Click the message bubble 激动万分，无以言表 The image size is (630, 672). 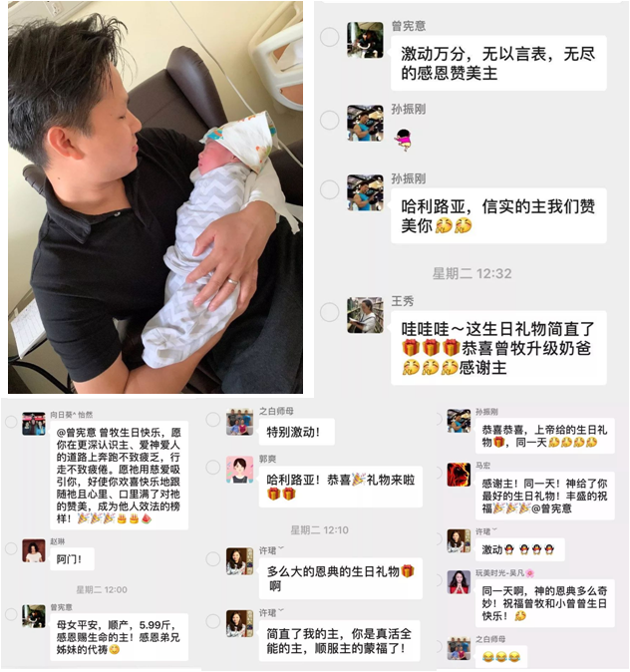point(498,63)
